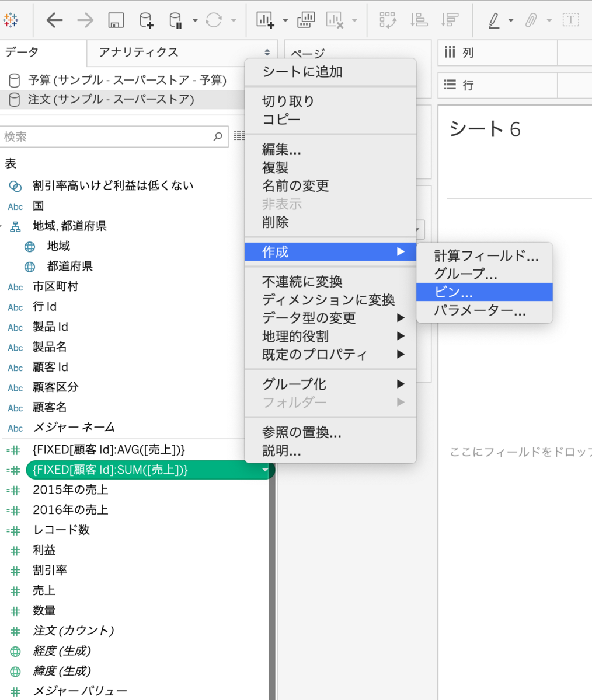
Task: Pause auto updates using the cylinder pause icon
Action: point(176,19)
